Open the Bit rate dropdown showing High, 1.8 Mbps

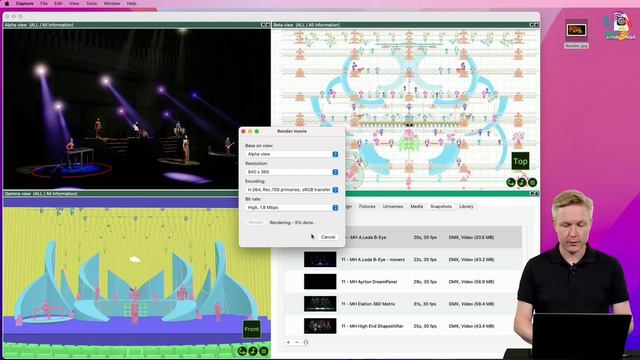point(292,207)
